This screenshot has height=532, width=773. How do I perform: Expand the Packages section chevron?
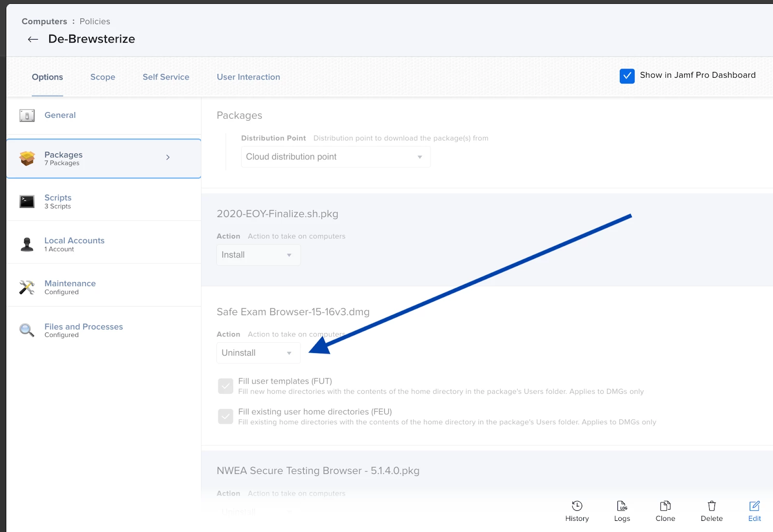pos(168,157)
